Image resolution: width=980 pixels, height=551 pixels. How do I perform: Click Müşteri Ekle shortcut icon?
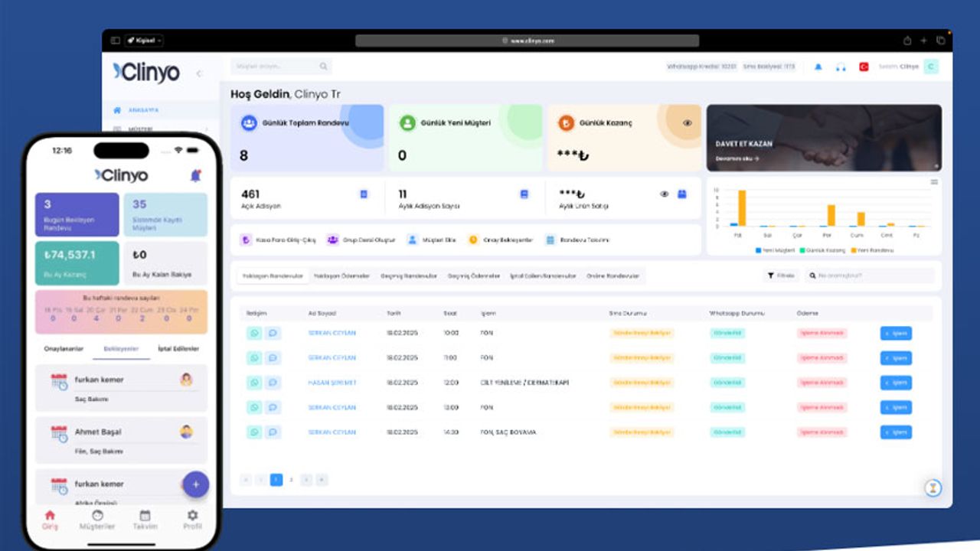[x=412, y=240]
